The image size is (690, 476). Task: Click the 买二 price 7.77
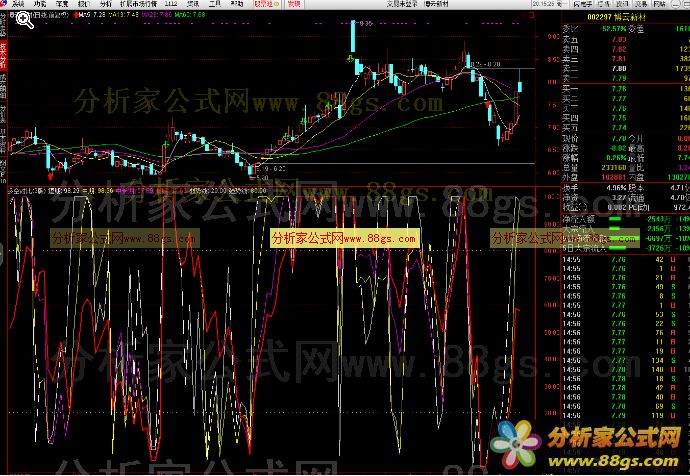[619, 99]
